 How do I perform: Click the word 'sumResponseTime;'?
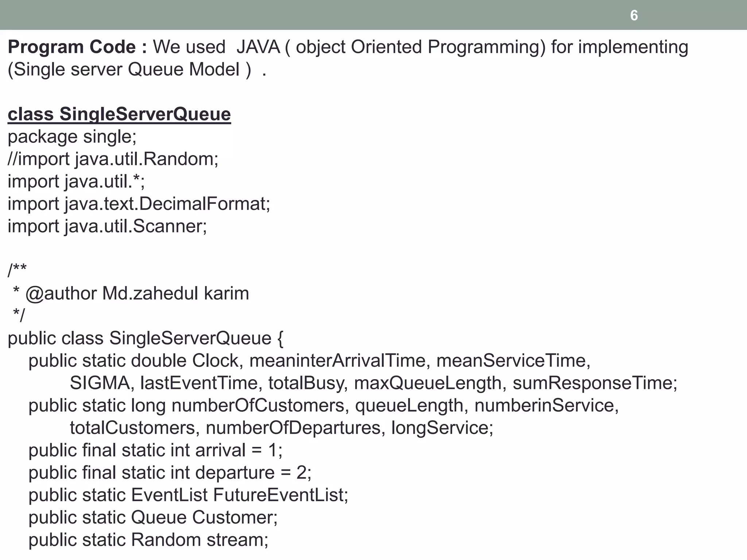point(595,383)
